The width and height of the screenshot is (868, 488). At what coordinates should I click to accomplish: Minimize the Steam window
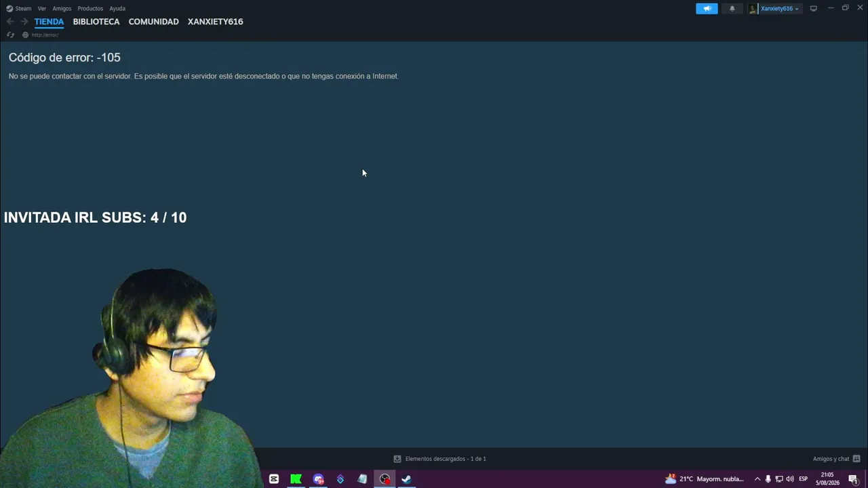(x=831, y=8)
